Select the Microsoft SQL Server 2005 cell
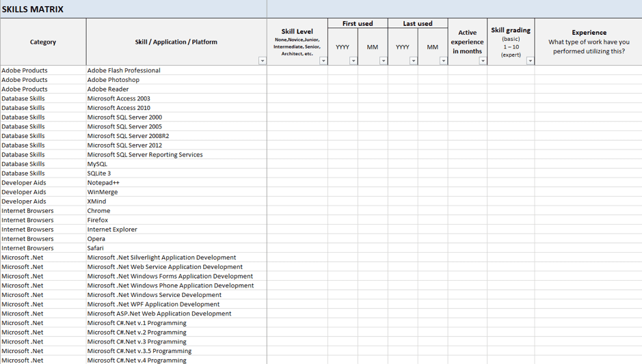Viewport: 642px width, 364px height. click(x=176, y=127)
